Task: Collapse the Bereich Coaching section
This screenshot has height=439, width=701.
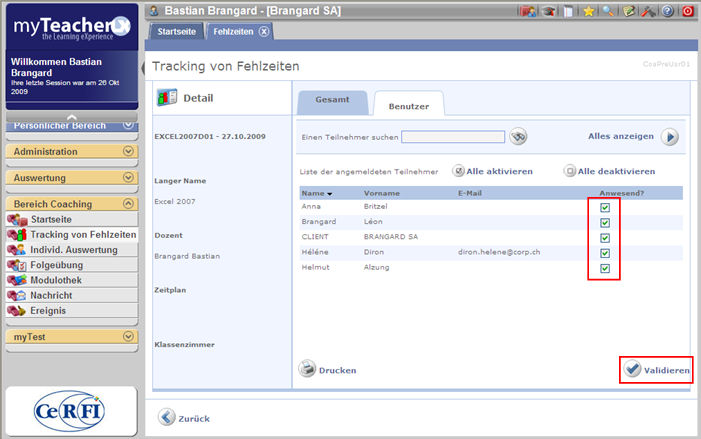Action: coord(127,204)
